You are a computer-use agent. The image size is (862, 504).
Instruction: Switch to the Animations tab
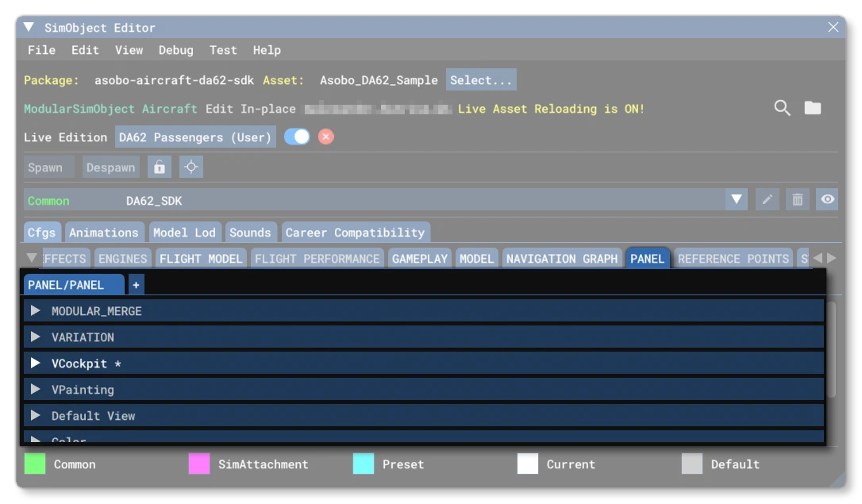coord(104,233)
